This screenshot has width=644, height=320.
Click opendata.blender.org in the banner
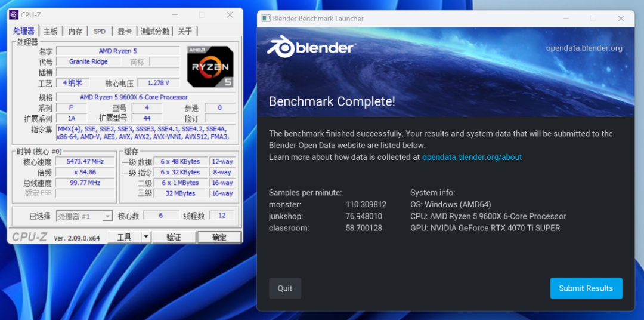pos(584,48)
